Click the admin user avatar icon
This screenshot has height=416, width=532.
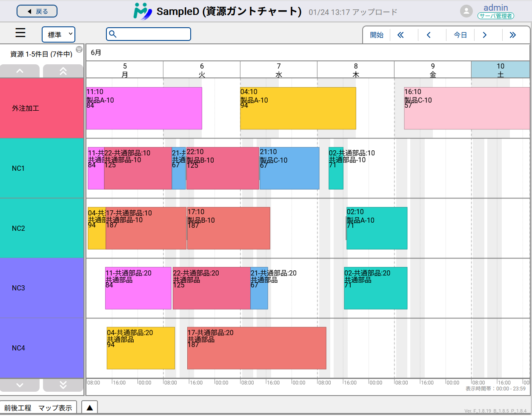(466, 11)
